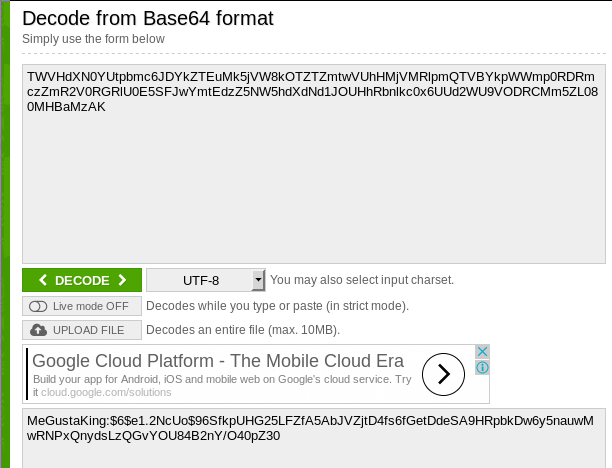612x468 pixels.
Task: Click the MeGustaKing decoded result text
Action: (x=310, y=428)
